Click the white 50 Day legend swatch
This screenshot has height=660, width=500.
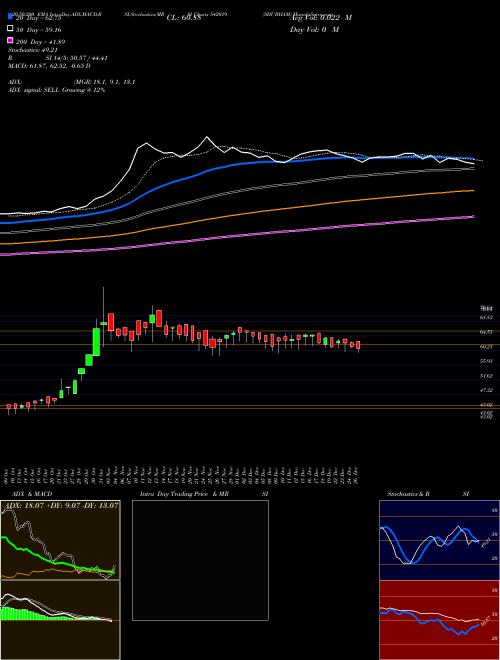(10, 29)
